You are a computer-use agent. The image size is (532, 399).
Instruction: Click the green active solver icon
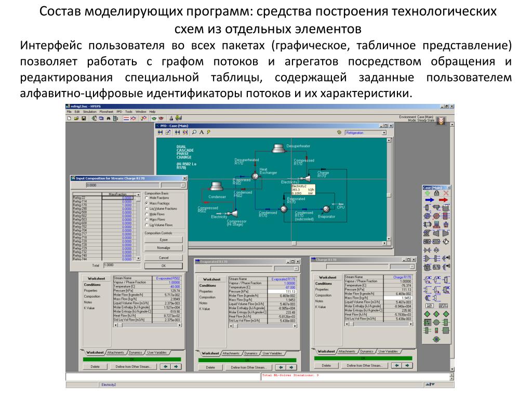pos(154,118)
